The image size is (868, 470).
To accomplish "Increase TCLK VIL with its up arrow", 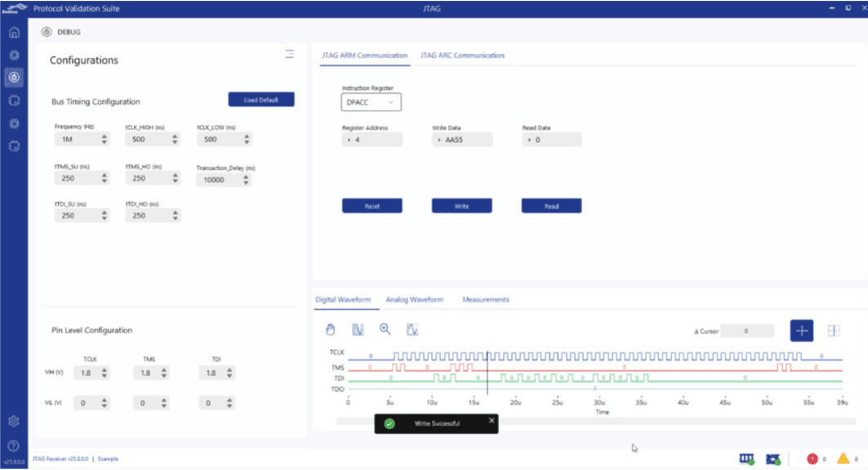I will [104, 400].
